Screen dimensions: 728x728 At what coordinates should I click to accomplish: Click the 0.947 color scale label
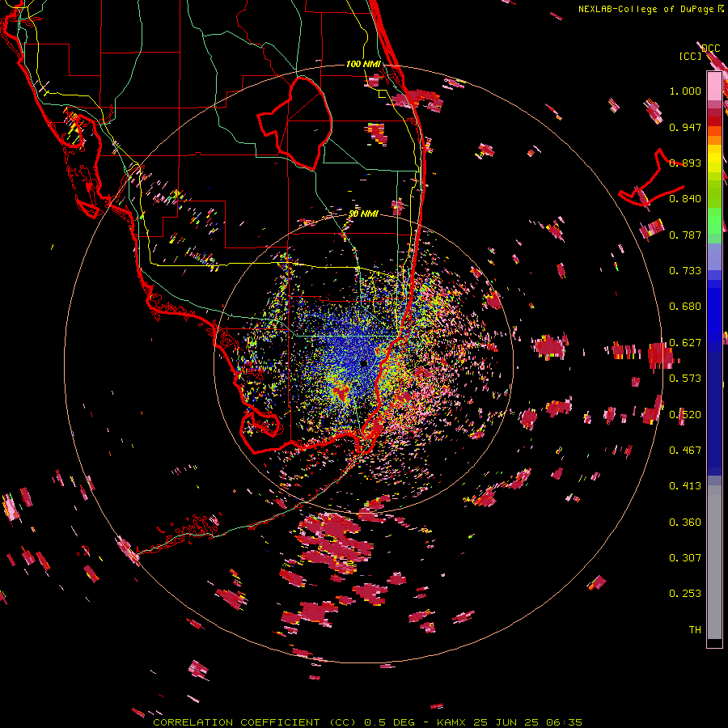click(685, 127)
